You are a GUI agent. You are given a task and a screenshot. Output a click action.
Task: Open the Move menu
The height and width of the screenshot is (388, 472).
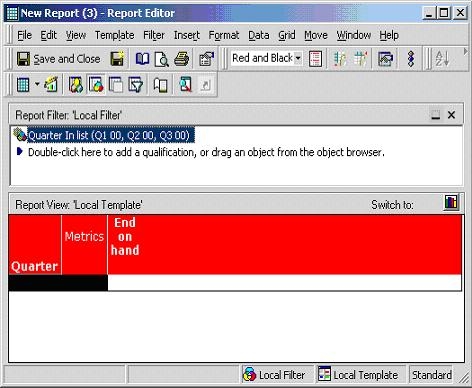pos(316,35)
